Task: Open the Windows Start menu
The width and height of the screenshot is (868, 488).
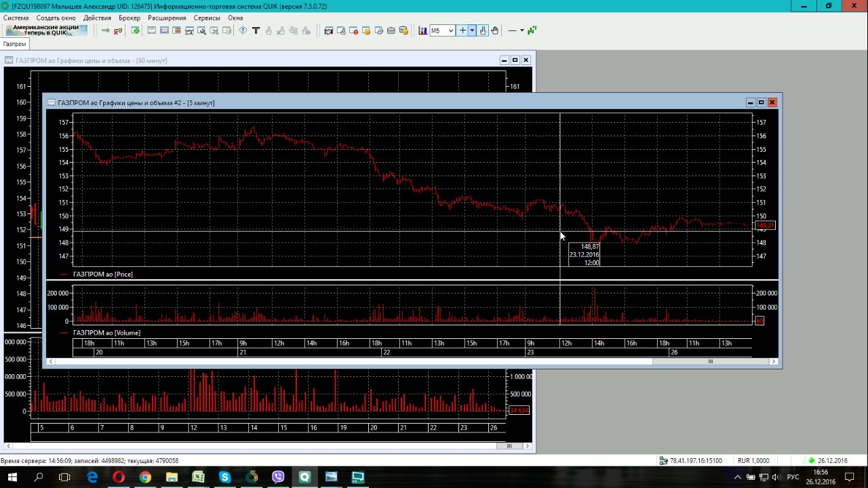Action: pos(12,477)
